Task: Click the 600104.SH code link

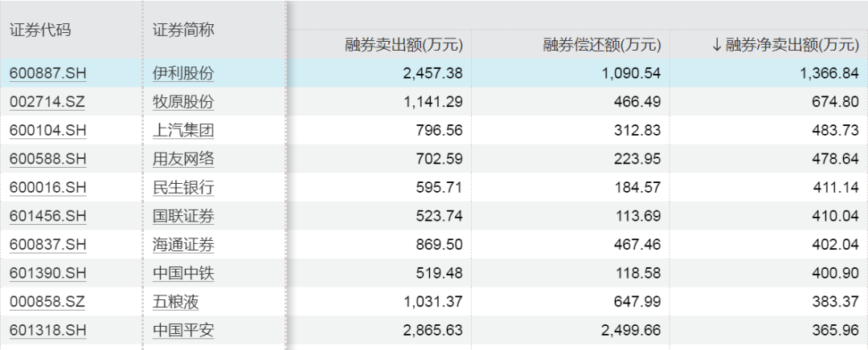Action: tap(47, 131)
